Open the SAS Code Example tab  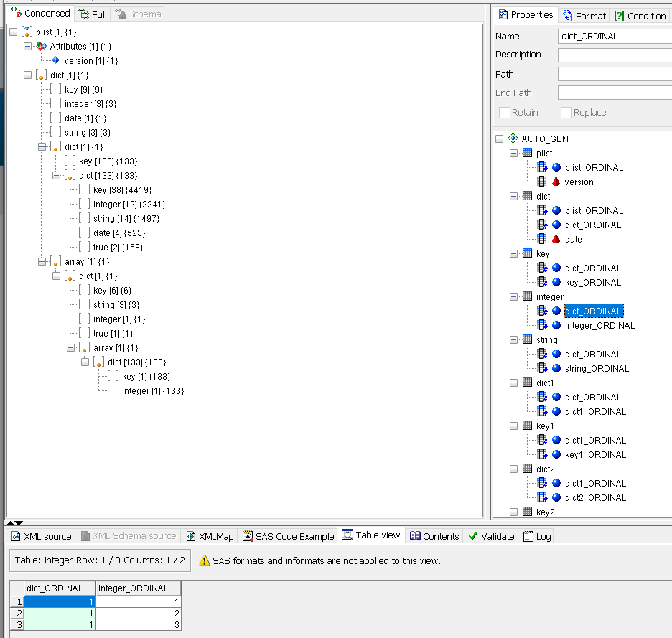point(289,536)
